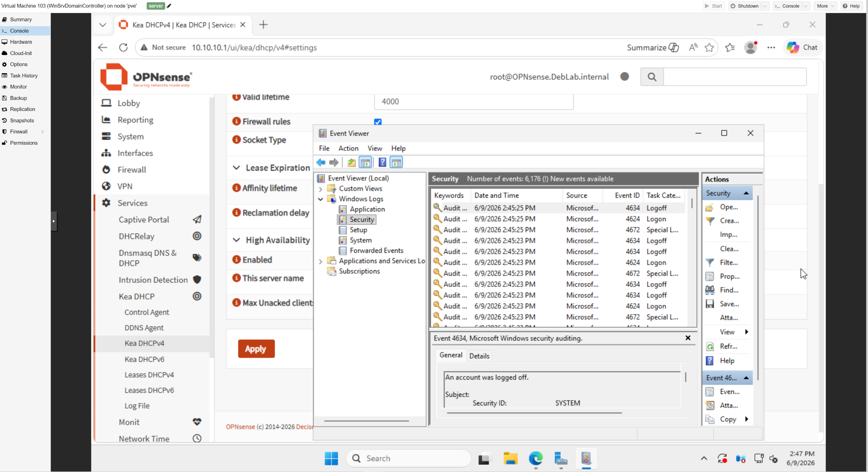Screen dimensions: 868x472
Task: Collapse the High Availability section
Action: [236, 240]
